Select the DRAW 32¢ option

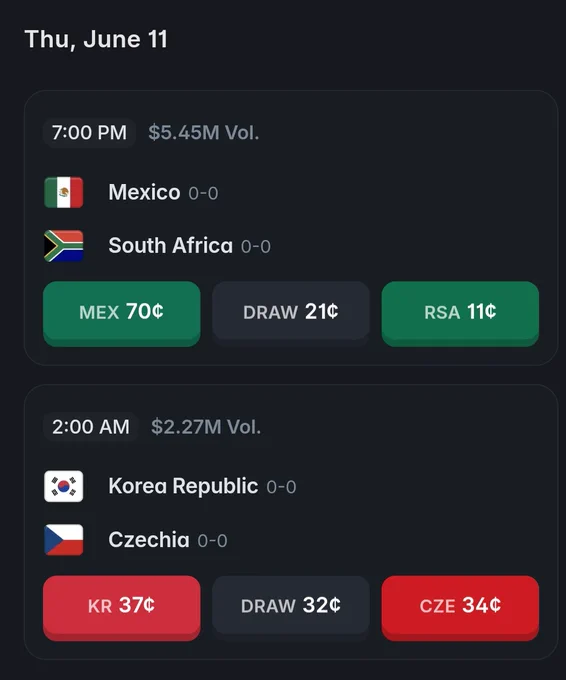[291, 606]
